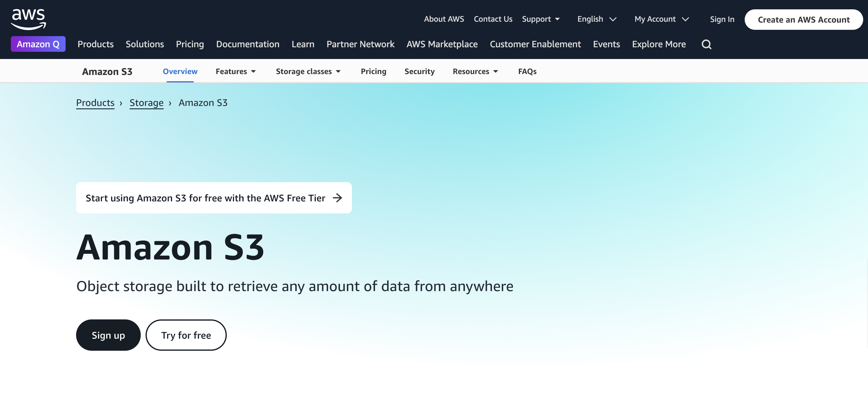Click the Sign up button
Screen dimensions: 868x401
tap(108, 335)
